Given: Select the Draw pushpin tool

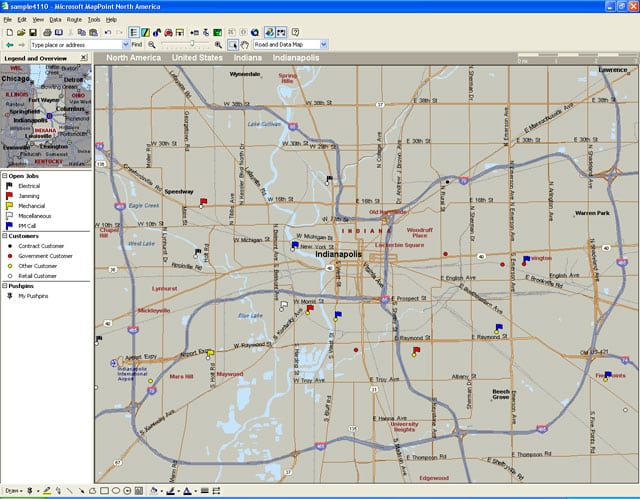Looking at the screenshot, I should pyautogui.click(x=30, y=490).
